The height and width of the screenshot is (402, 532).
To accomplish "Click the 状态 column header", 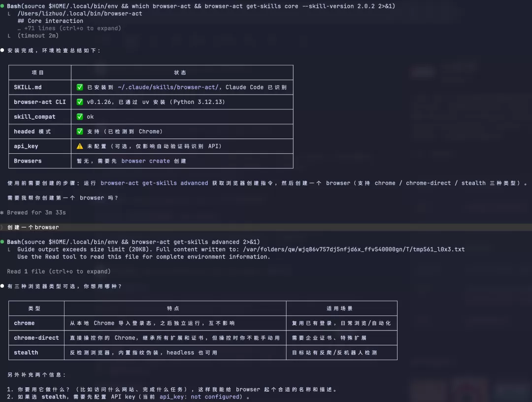I will pyautogui.click(x=180, y=72).
